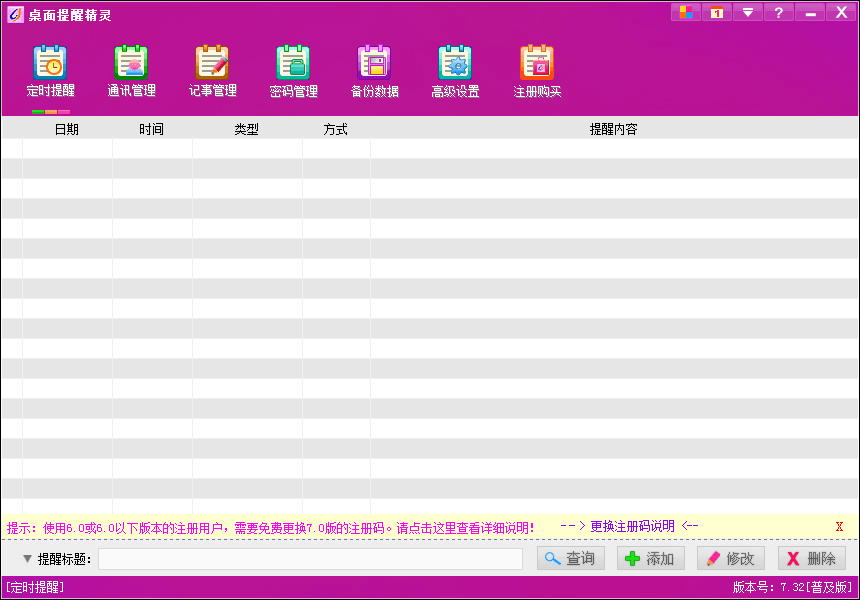Image resolution: width=860 pixels, height=600 pixels.
Task: Open the title bar dropdown triangle menu
Action: (x=748, y=12)
